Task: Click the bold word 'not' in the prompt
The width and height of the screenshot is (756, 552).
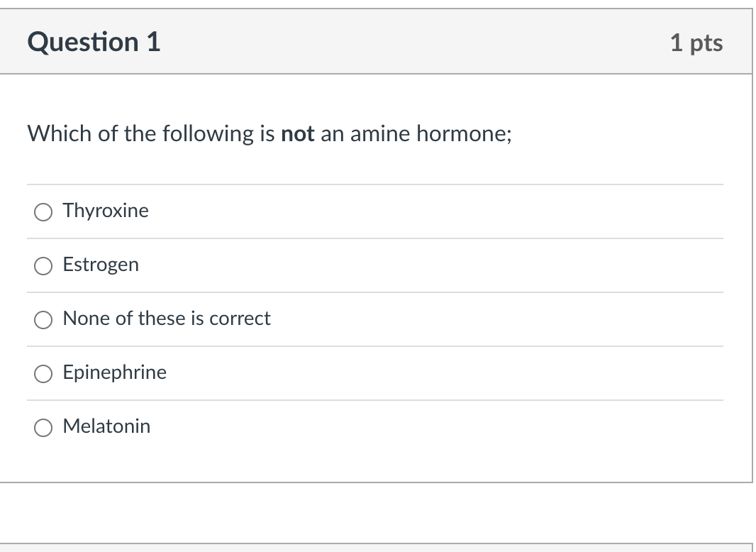Action: click(298, 133)
